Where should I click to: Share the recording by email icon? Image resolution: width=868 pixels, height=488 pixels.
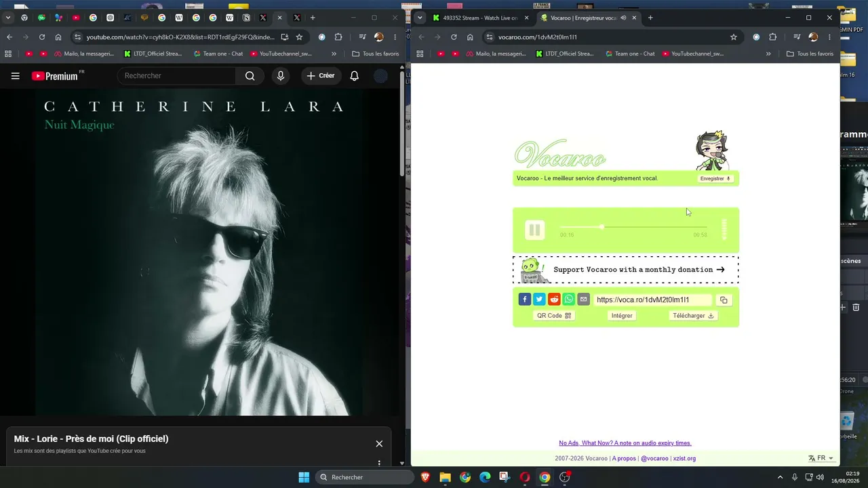pos(583,300)
